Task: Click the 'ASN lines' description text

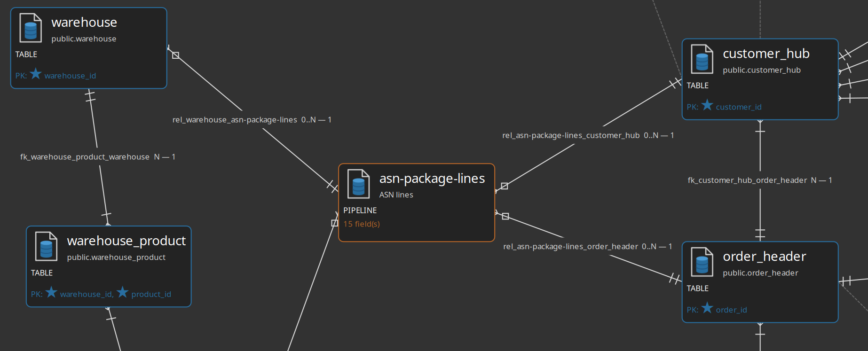Action: pyautogui.click(x=396, y=195)
